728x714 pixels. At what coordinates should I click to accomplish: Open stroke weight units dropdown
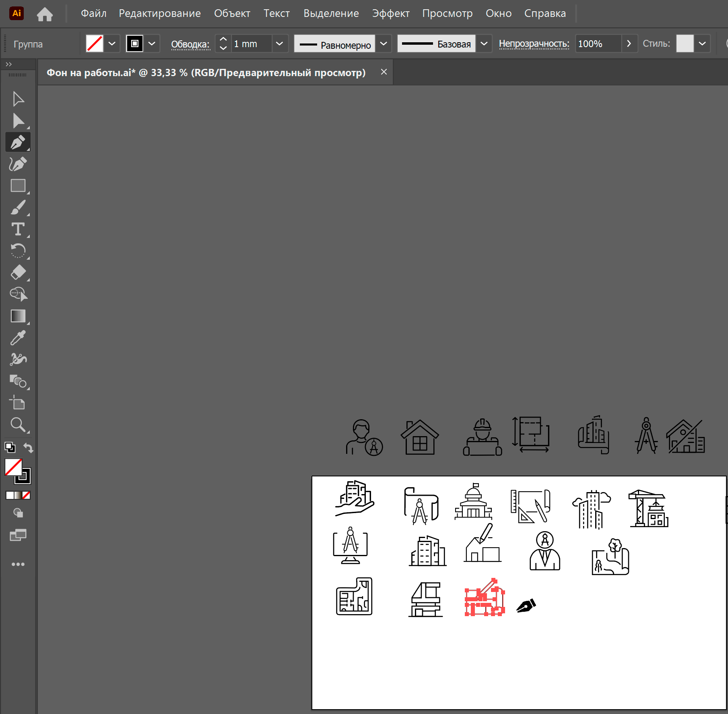tap(279, 43)
